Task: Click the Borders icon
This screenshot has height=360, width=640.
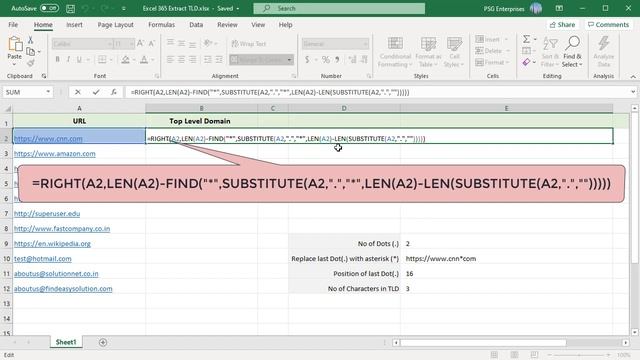Action: pyautogui.click(x=102, y=60)
